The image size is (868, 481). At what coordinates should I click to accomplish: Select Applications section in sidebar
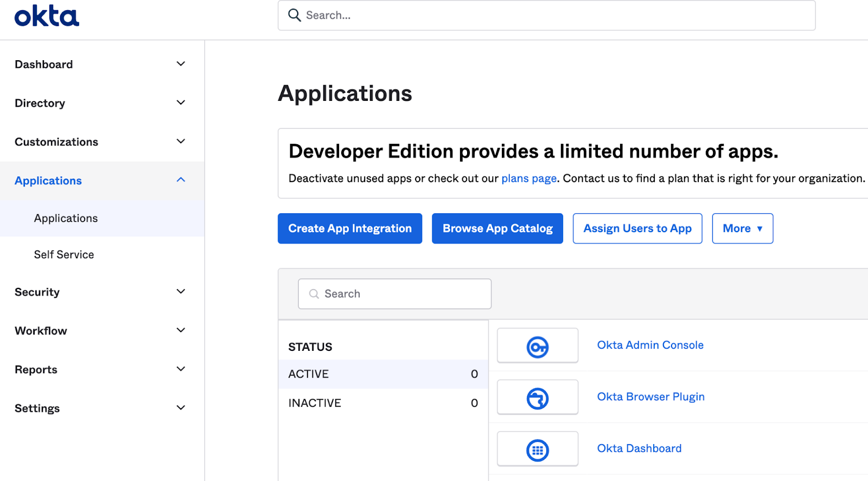(102, 181)
